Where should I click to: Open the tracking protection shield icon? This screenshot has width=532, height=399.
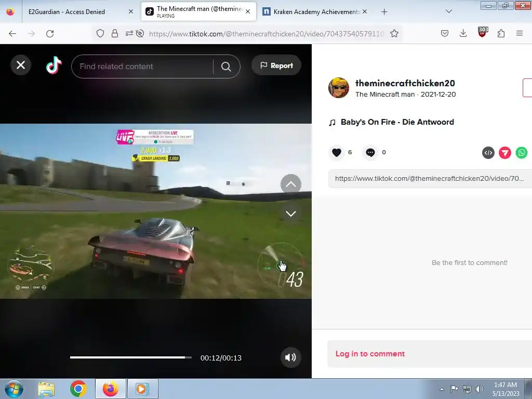click(x=100, y=33)
